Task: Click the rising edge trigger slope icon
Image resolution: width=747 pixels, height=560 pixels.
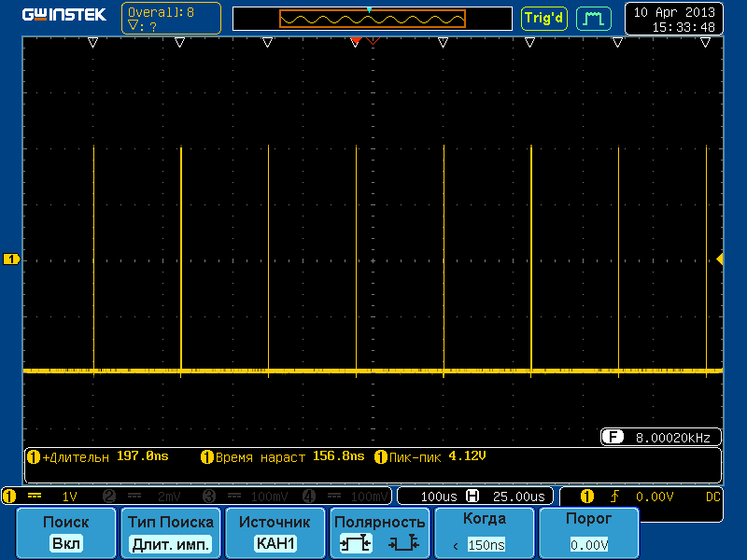Action: 614,497
